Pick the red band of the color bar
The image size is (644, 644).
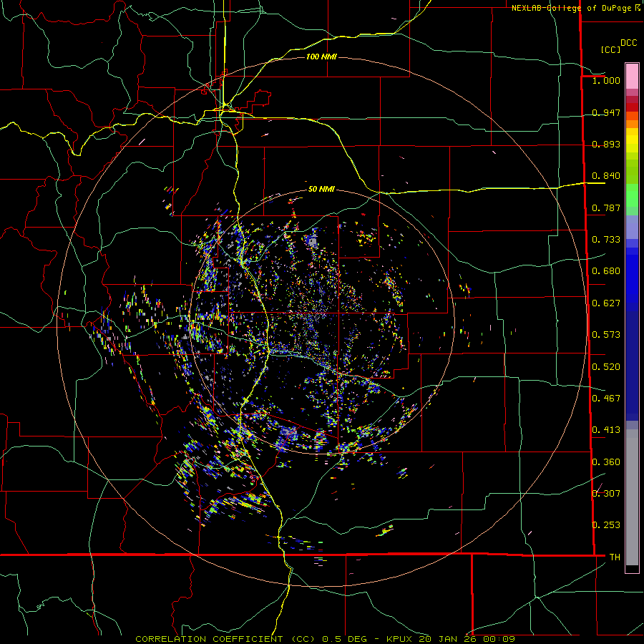(x=632, y=107)
